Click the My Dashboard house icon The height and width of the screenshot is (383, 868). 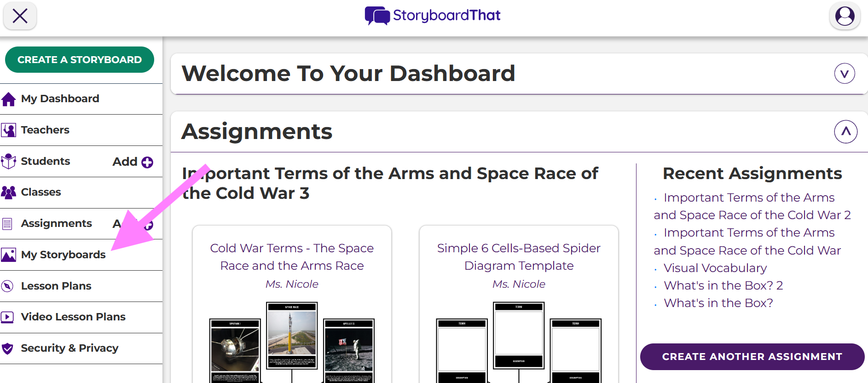pyautogui.click(x=8, y=99)
